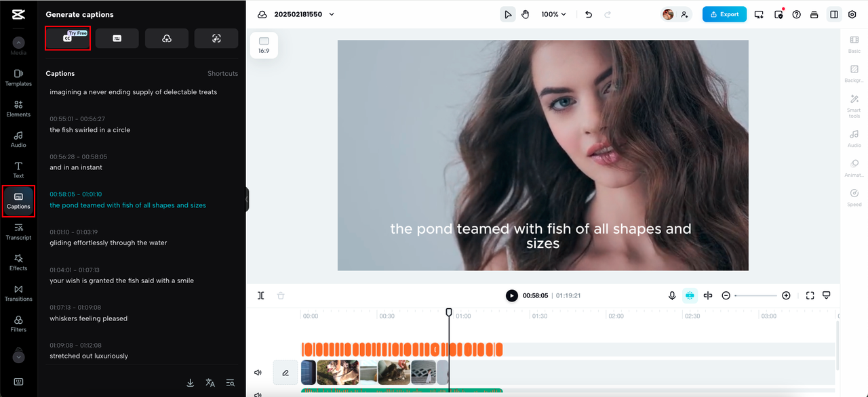Viewport: 868px width, 397px height.
Task: Switch to the Transcript tab
Action: pos(18,231)
